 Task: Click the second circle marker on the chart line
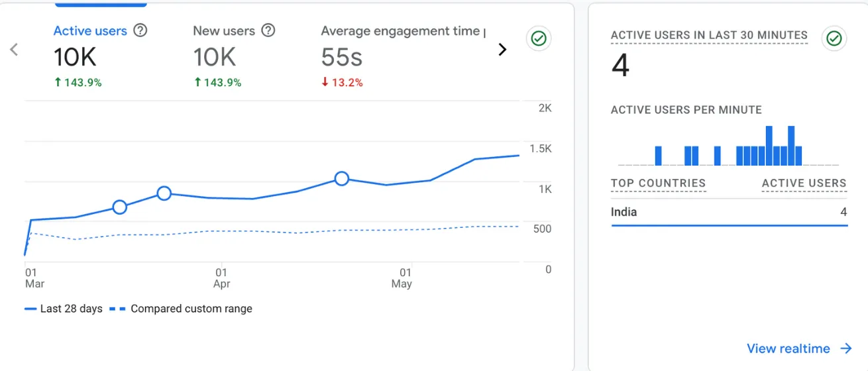point(164,193)
